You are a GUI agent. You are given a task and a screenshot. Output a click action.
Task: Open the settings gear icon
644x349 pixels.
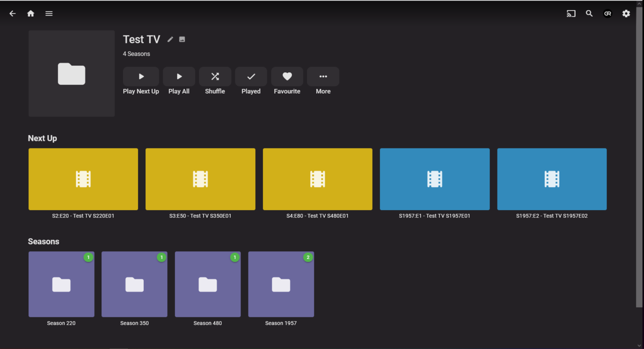(x=626, y=13)
